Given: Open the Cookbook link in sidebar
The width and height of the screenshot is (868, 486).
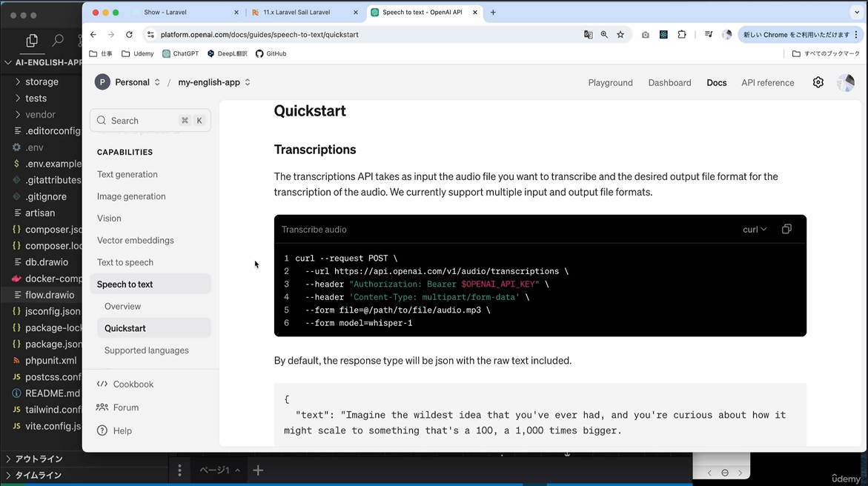Looking at the screenshot, I should [x=133, y=385].
